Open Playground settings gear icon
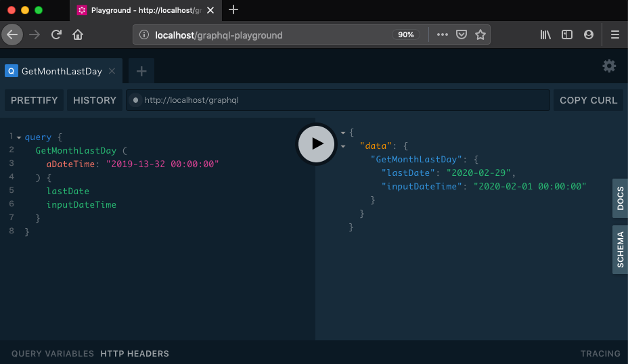 coord(609,66)
